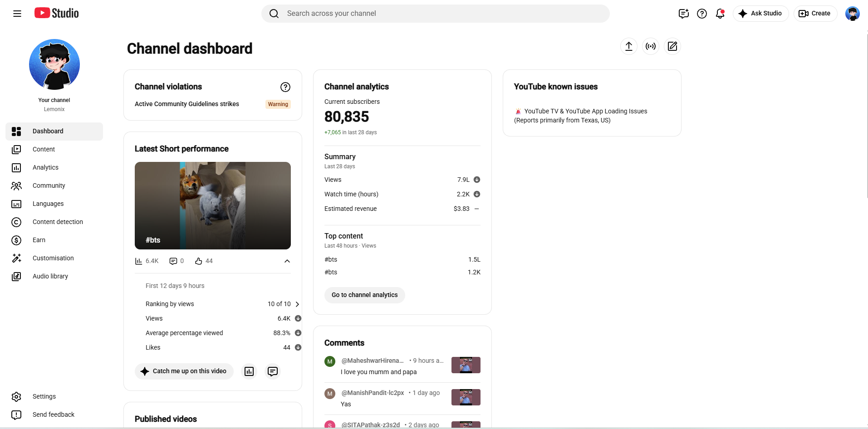Click Catch me up on this video
Screen dimensions: 868x429
pyautogui.click(x=184, y=371)
